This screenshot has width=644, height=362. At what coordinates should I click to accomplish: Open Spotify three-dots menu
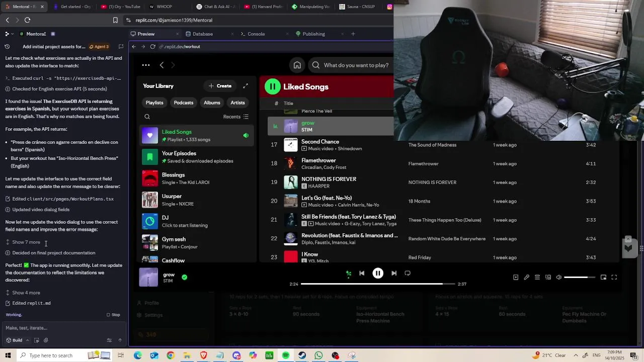(x=146, y=65)
